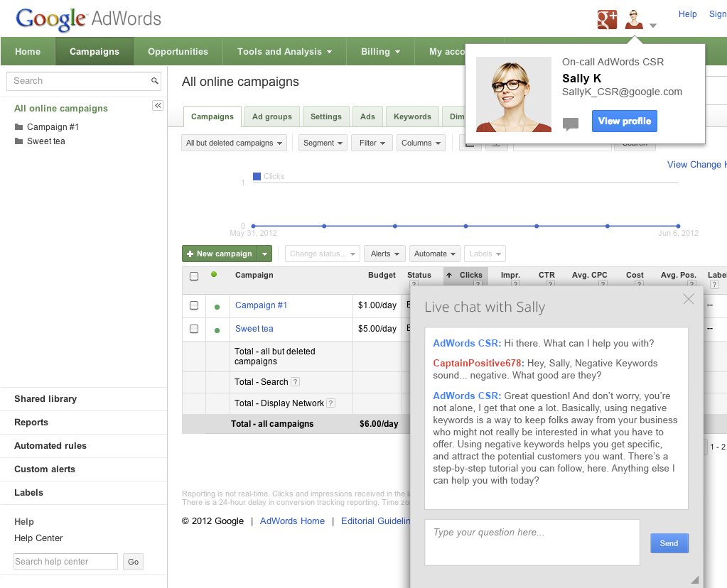
Task: Close the Live chat with Sally window
Action: 689,299
